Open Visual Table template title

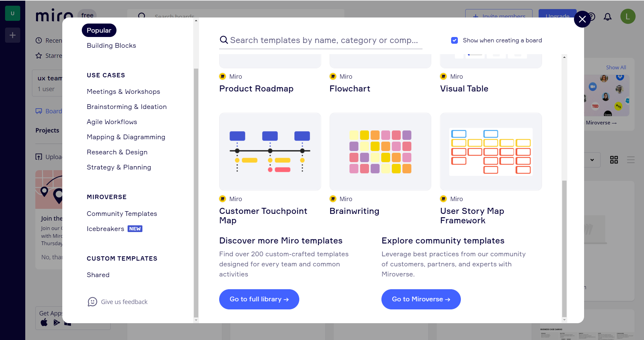click(x=464, y=88)
